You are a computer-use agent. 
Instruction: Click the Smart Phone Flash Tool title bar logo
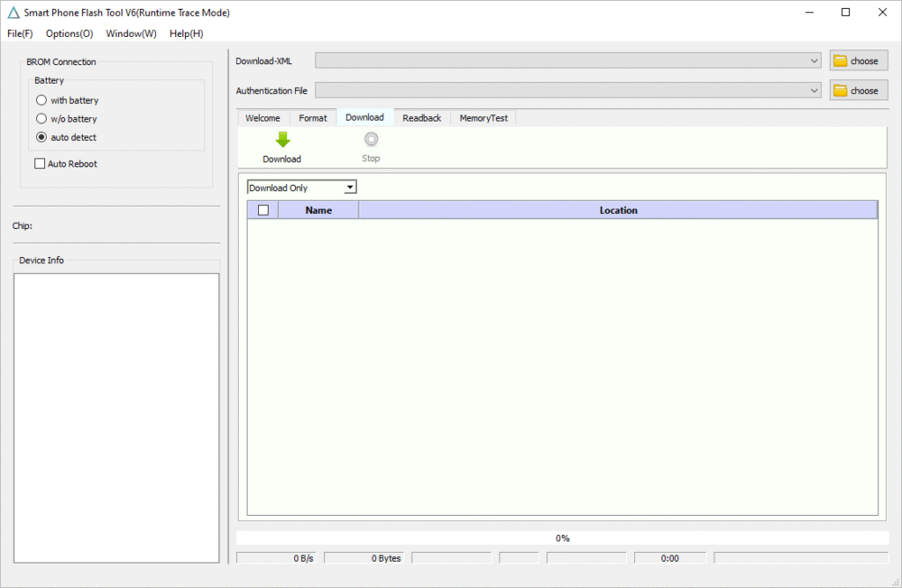point(11,12)
